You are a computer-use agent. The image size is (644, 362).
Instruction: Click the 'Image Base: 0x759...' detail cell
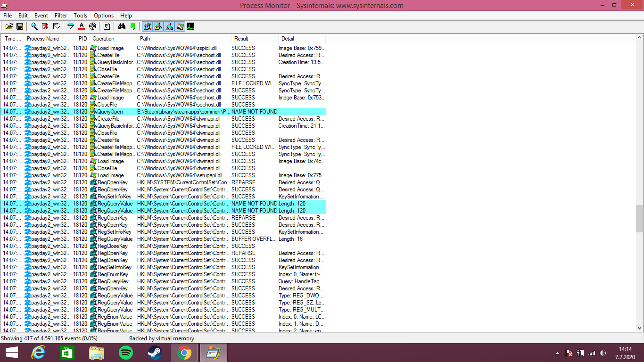pyautogui.click(x=302, y=48)
